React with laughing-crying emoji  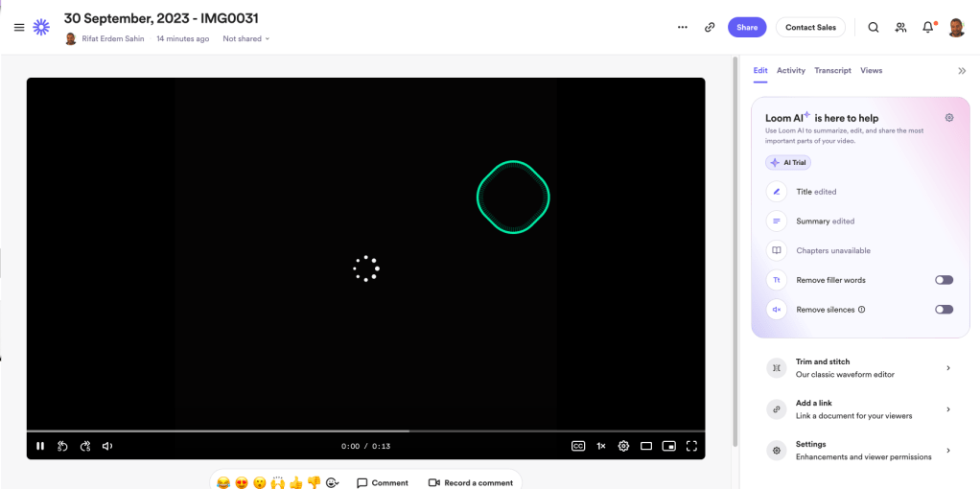(223, 482)
